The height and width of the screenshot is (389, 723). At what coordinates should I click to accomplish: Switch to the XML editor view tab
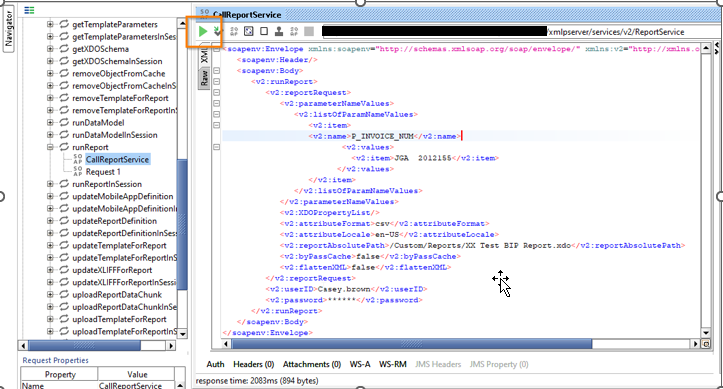point(204,56)
